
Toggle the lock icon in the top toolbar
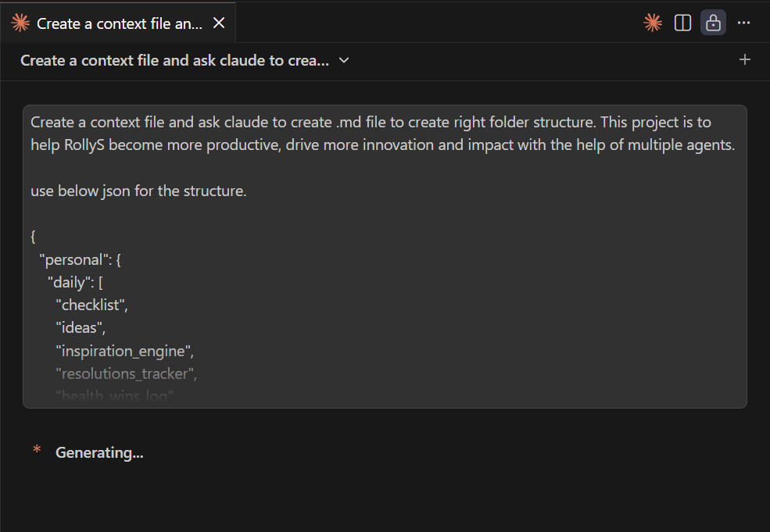click(713, 23)
